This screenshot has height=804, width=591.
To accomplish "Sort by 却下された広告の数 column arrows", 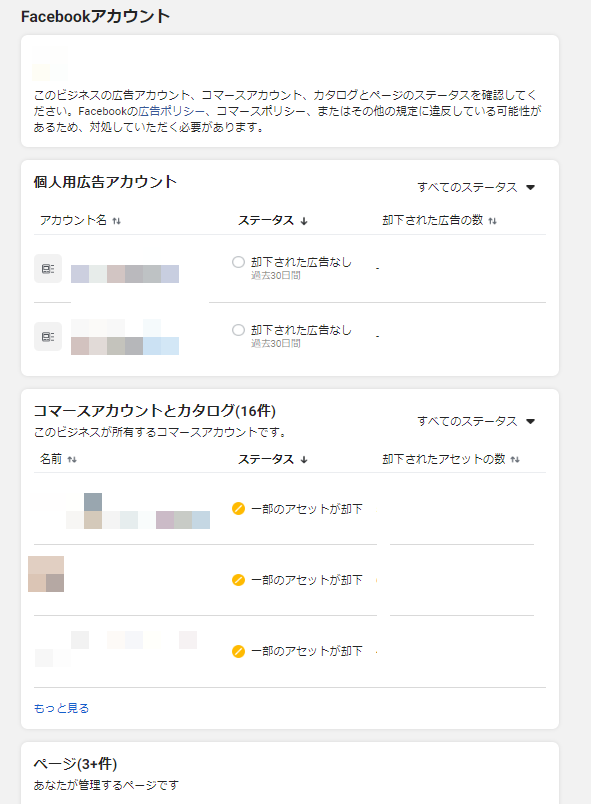I will click(493, 221).
